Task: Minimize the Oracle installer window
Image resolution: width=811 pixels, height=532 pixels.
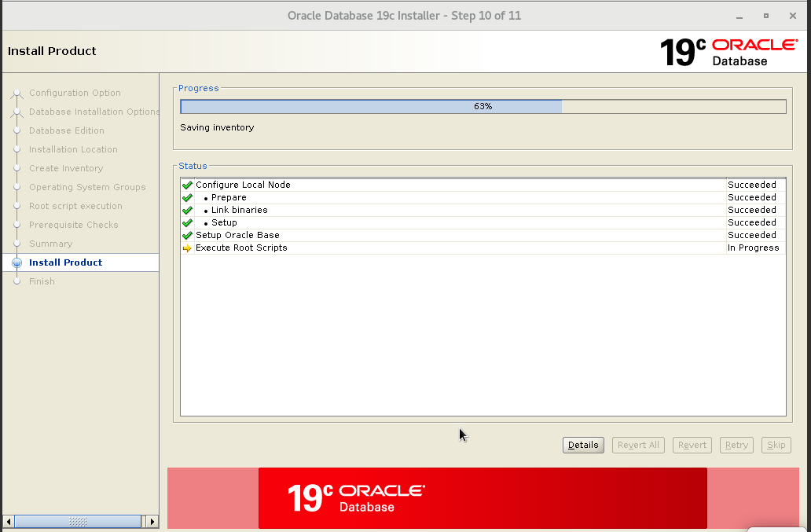Action: (739, 16)
